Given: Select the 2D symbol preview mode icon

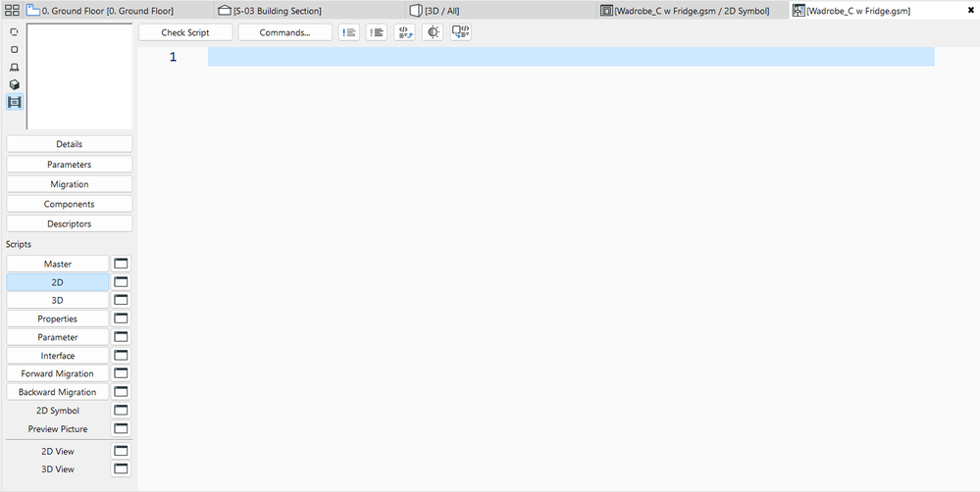Looking at the screenshot, I should [x=15, y=31].
